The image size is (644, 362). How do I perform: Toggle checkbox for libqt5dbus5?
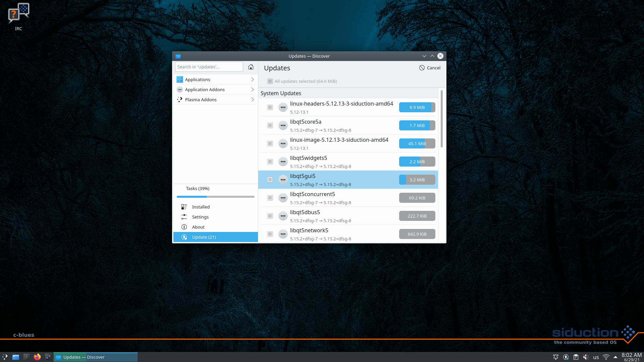pos(270,216)
